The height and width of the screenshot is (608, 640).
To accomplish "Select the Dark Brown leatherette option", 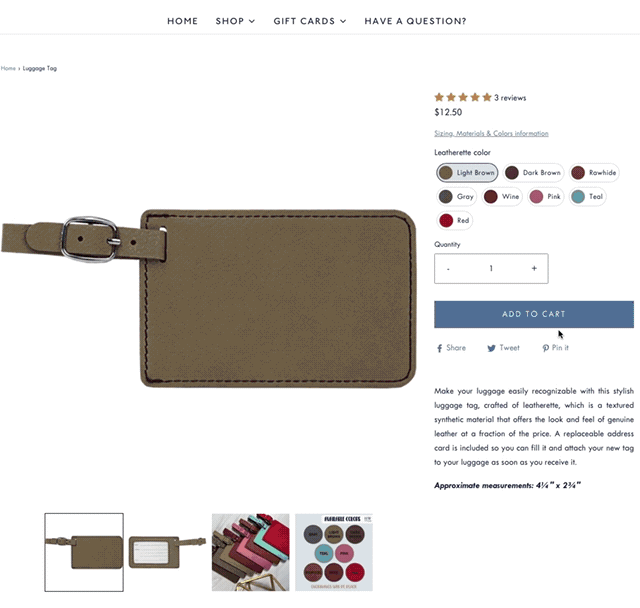I will [533, 173].
